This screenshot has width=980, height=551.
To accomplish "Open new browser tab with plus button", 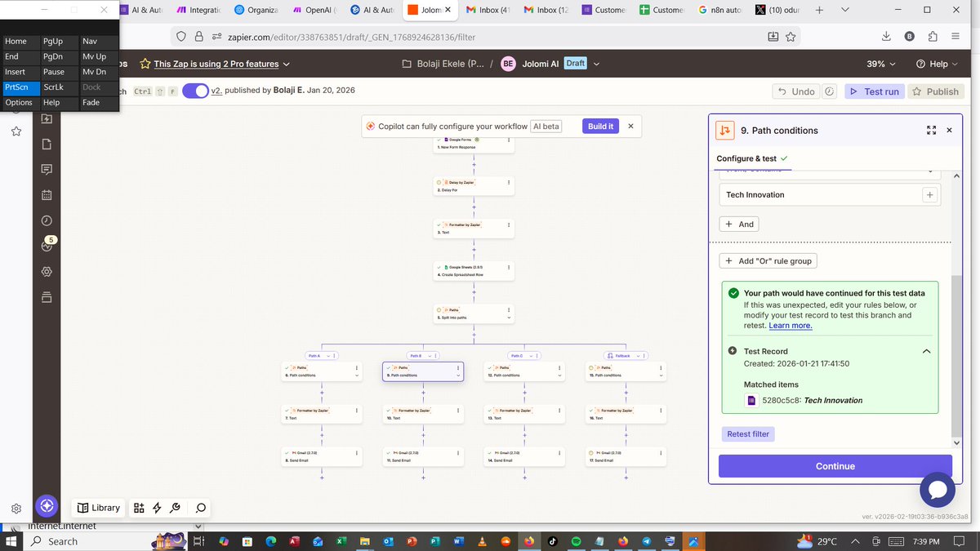I will 819,11.
